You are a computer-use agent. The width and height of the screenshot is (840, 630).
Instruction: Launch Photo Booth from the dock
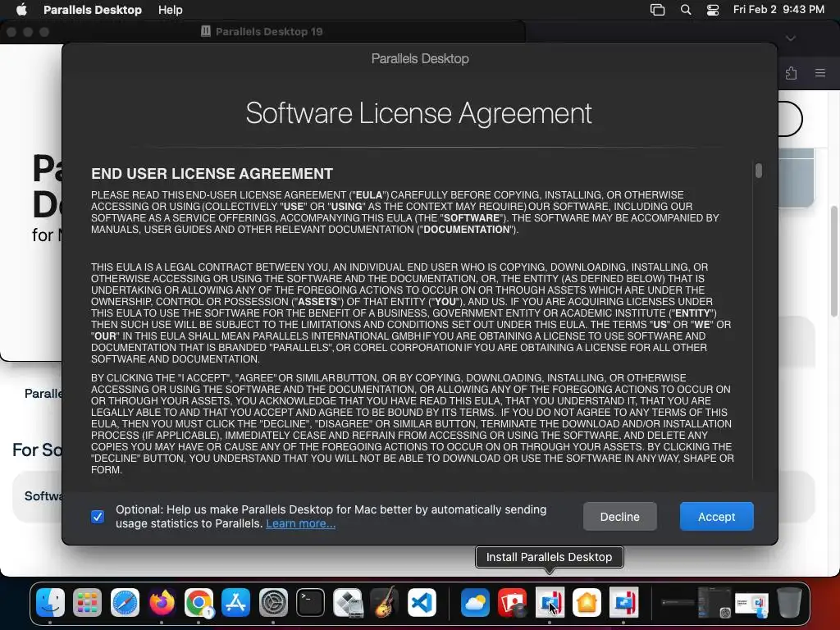pos(512,603)
